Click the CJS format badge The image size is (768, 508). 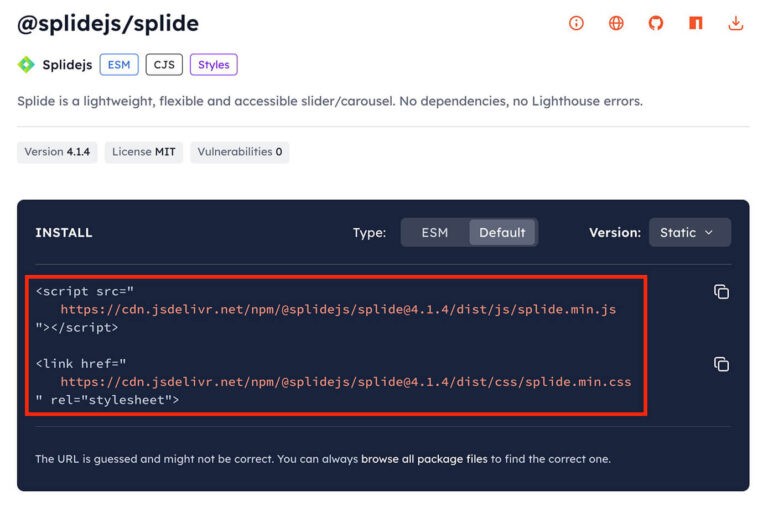164,65
